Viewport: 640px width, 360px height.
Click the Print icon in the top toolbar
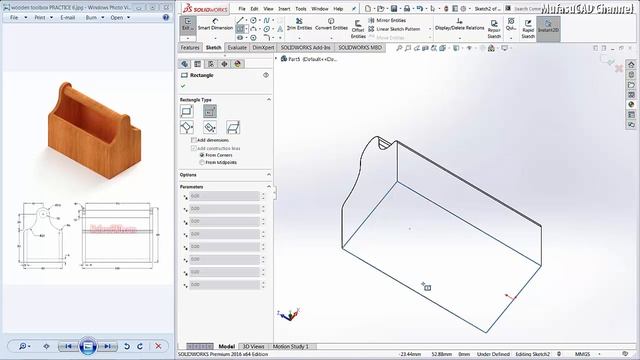click(407, 9)
